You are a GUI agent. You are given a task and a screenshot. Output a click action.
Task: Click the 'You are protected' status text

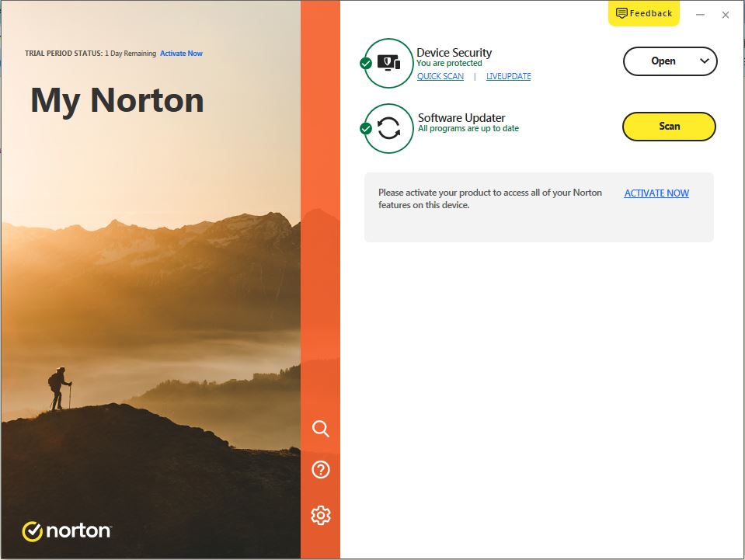tap(450, 63)
